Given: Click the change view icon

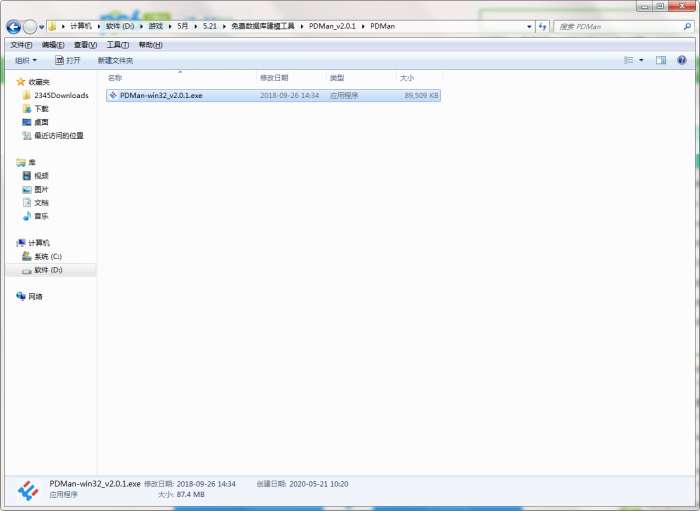Looking at the screenshot, I should pos(629,60).
